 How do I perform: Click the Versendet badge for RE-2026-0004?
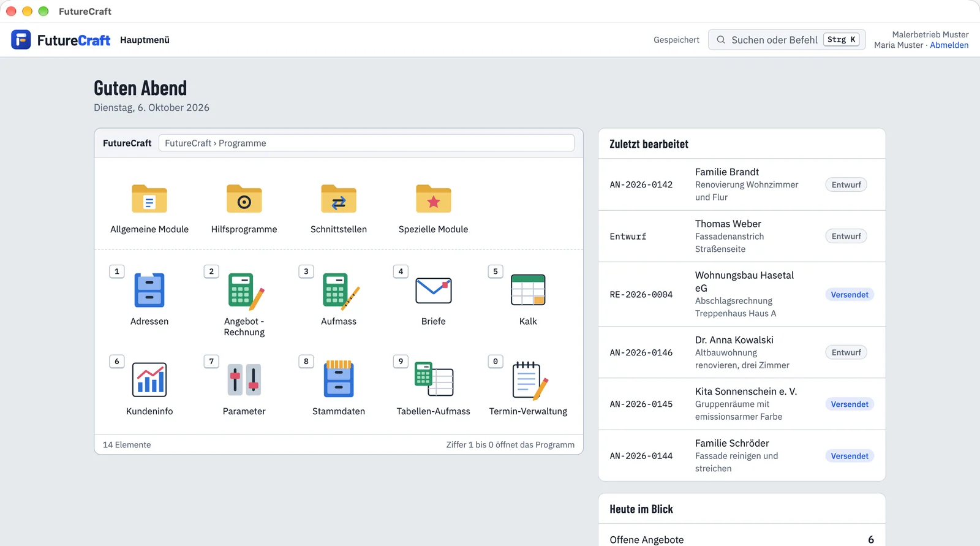pyautogui.click(x=850, y=295)
